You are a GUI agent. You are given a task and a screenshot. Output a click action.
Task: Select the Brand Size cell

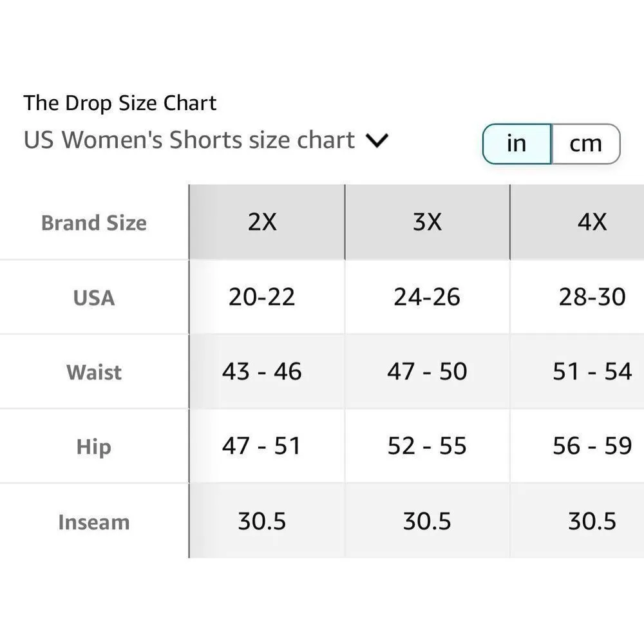pos(93,222)
